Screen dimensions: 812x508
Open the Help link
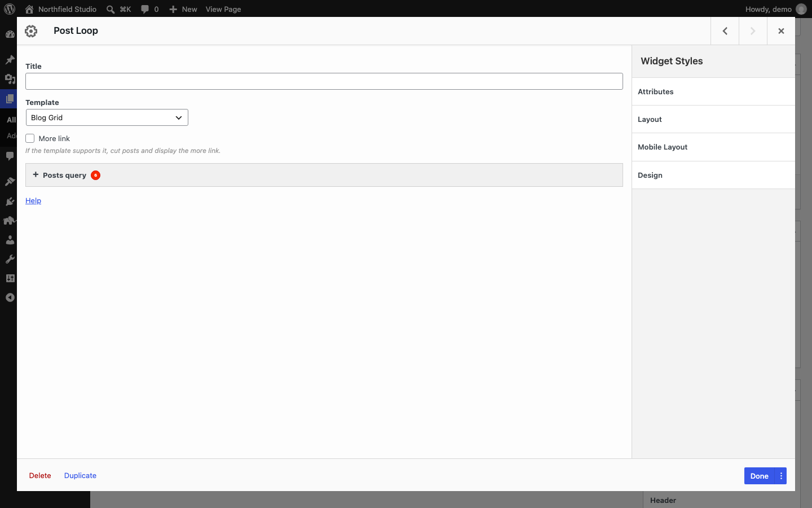[33, 200]
